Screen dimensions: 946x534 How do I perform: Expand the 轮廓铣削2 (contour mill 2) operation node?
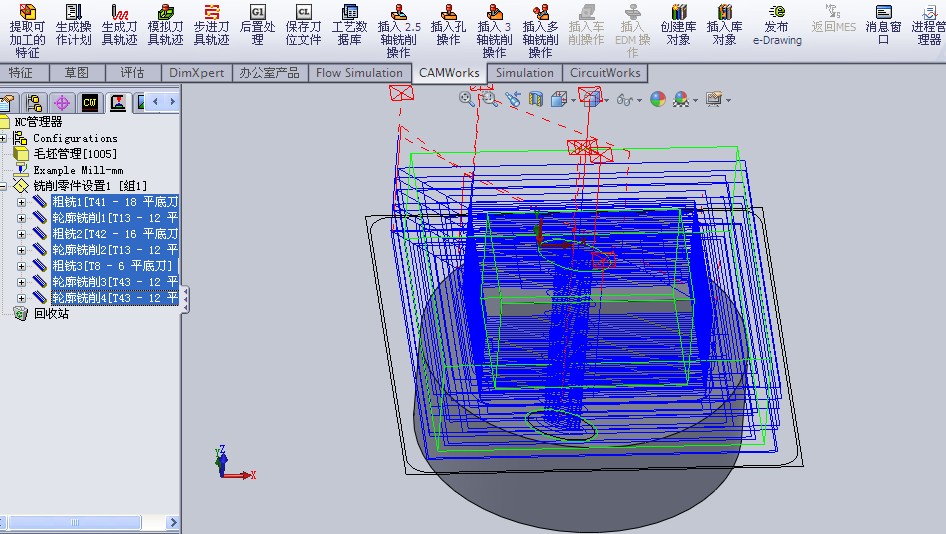pyautogui.click(x=21, y=250)
